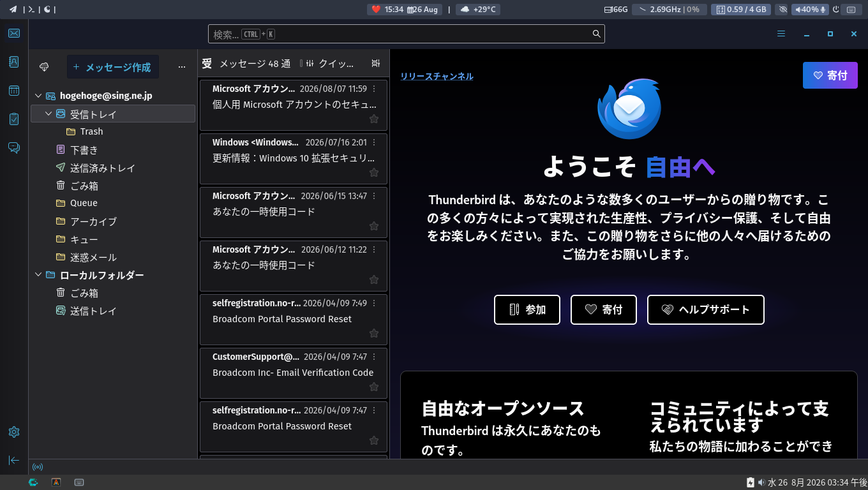868x490 pixels.
Task: Open more menu on the 2026/04/09 7:49 message
Action: pos(375,303)
